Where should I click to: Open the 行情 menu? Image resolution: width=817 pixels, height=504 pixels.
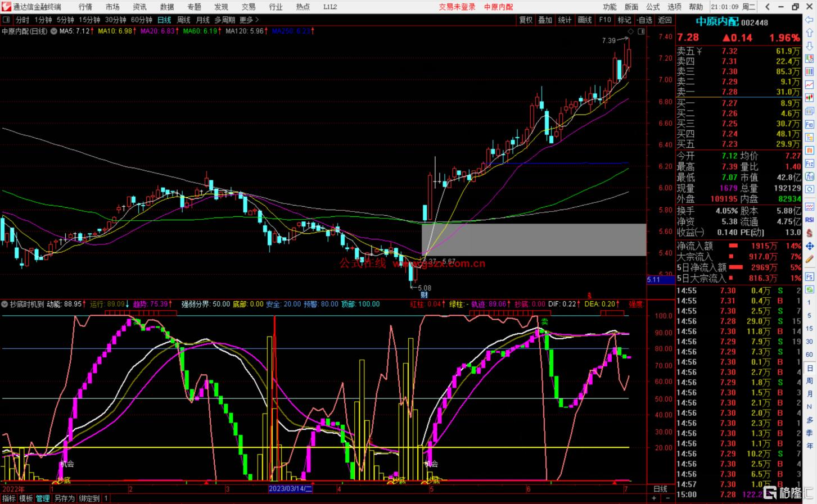[85, 7]
